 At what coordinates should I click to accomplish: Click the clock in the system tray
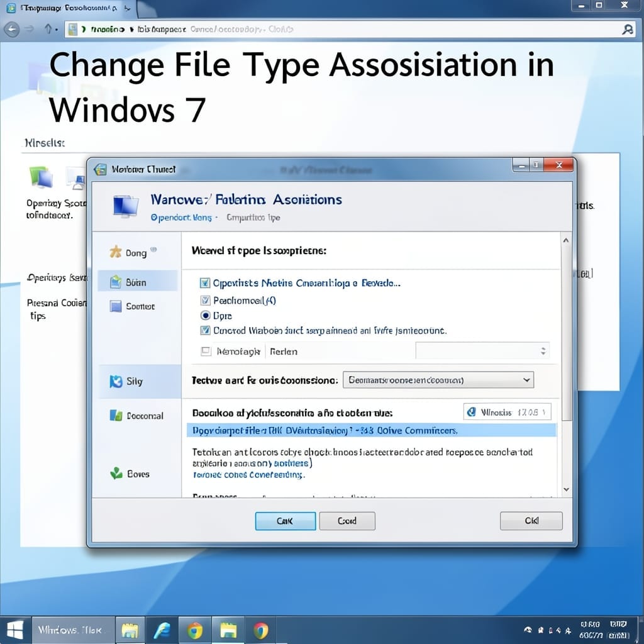(604, 630)
